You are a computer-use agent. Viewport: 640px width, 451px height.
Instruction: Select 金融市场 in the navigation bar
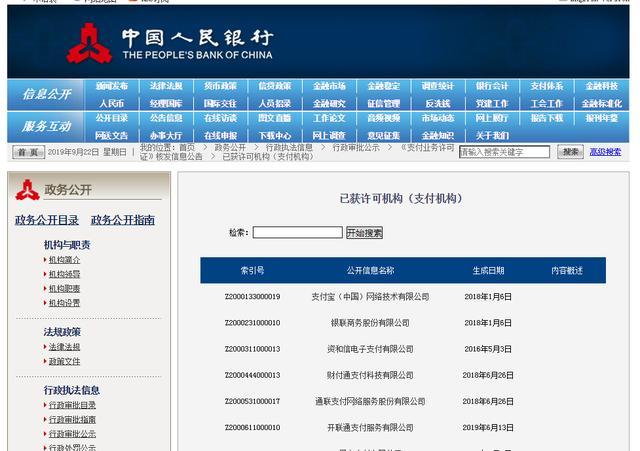coord(329,87)
